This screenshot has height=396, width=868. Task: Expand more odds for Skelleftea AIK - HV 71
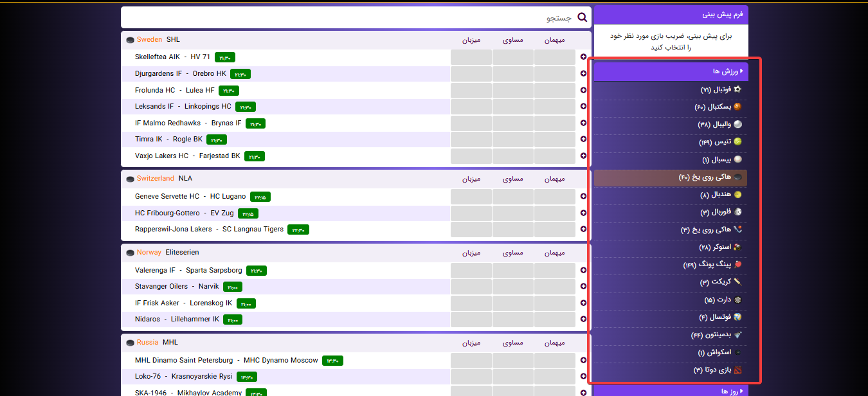[x=583, y=57]
